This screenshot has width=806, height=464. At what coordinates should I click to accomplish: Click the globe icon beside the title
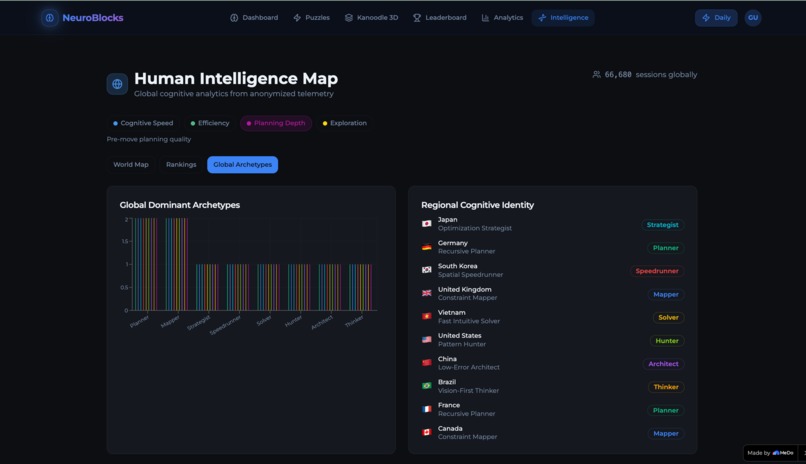(117, 84)
